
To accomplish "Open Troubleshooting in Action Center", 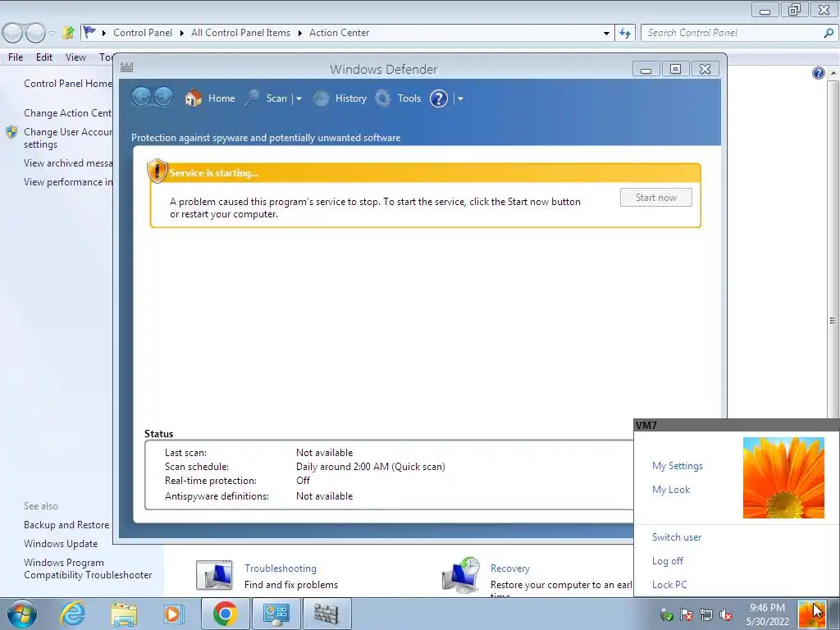I will [x=281, y=568].
